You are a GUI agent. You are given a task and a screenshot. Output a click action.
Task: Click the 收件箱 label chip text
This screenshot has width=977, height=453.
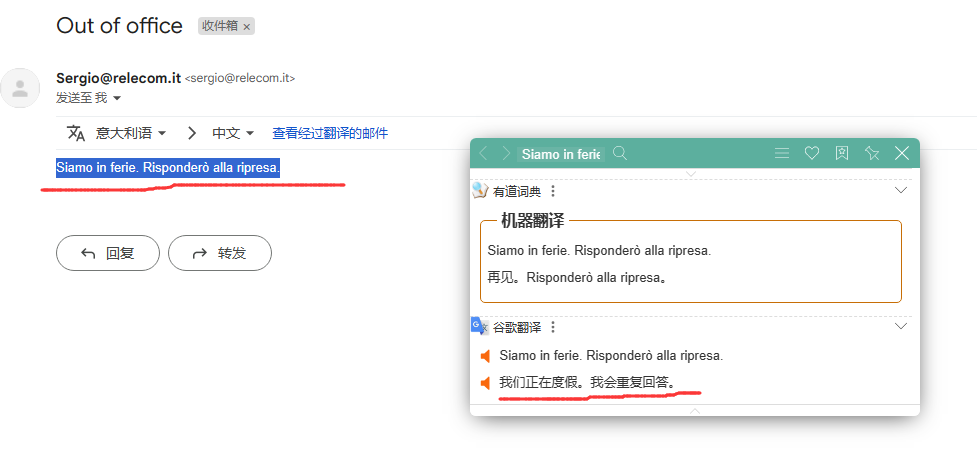click(x=221, y=26)
